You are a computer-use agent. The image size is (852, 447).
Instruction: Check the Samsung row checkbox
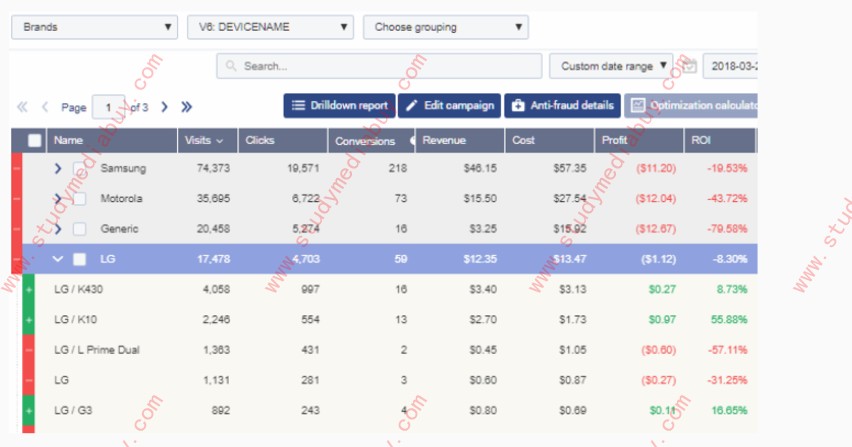coord(79,168)
